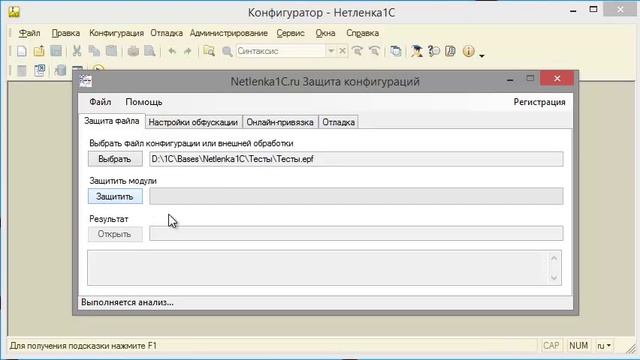This screenshot has width=640, height=360.
Task: Click the CAP indicator in status bar
Action: pos(551,346)
